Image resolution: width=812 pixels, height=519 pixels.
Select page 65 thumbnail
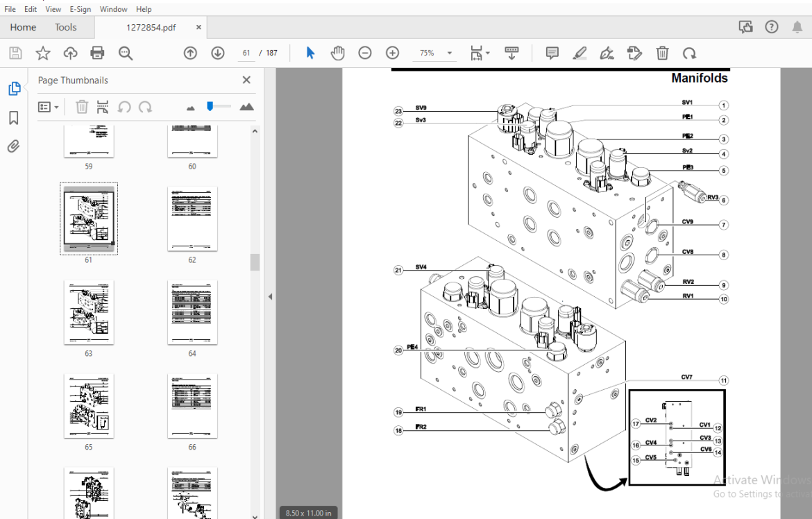(89, 406)
